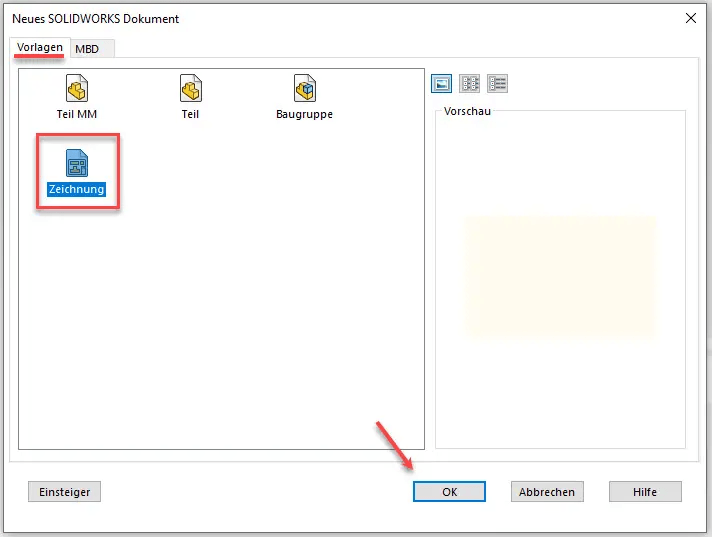Click the Baugruppe text label
Image resolution: width=712 pixels, height=537 pixels.
(304, 114)
